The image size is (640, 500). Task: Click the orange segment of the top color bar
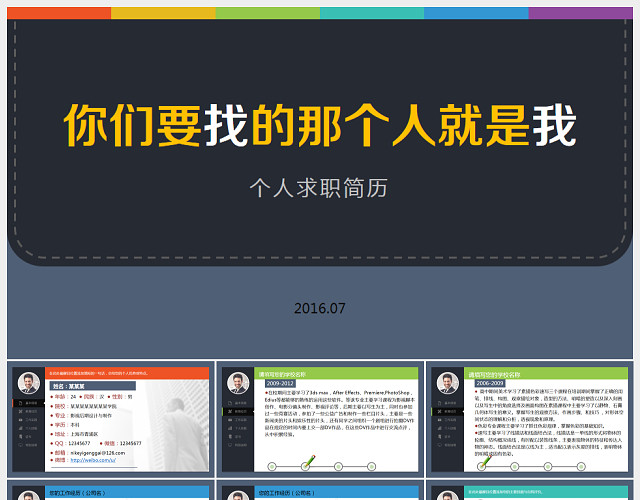59,13
